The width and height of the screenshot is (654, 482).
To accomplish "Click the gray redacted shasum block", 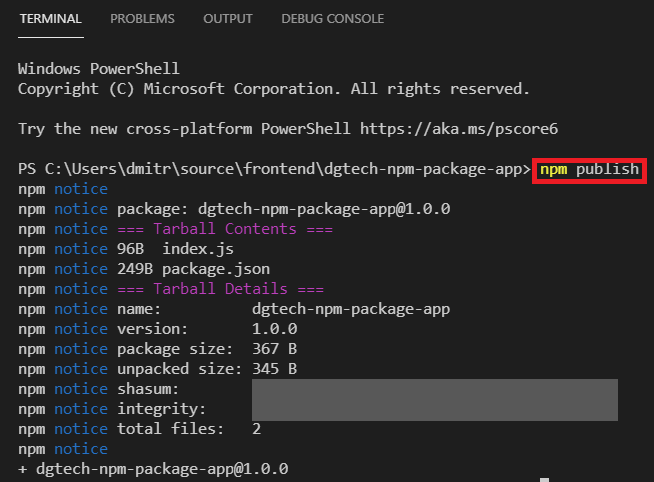I will (434, 389).
